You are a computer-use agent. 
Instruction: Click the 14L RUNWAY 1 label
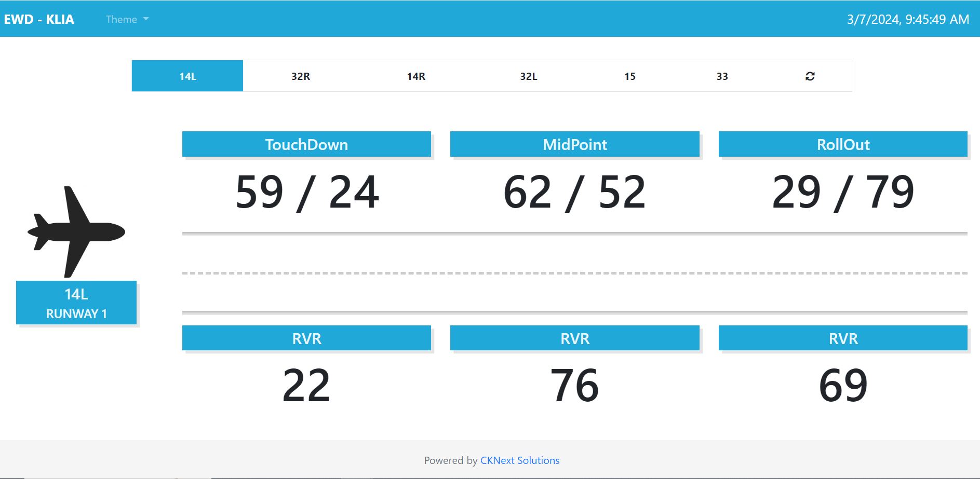[x=76, y=303]
